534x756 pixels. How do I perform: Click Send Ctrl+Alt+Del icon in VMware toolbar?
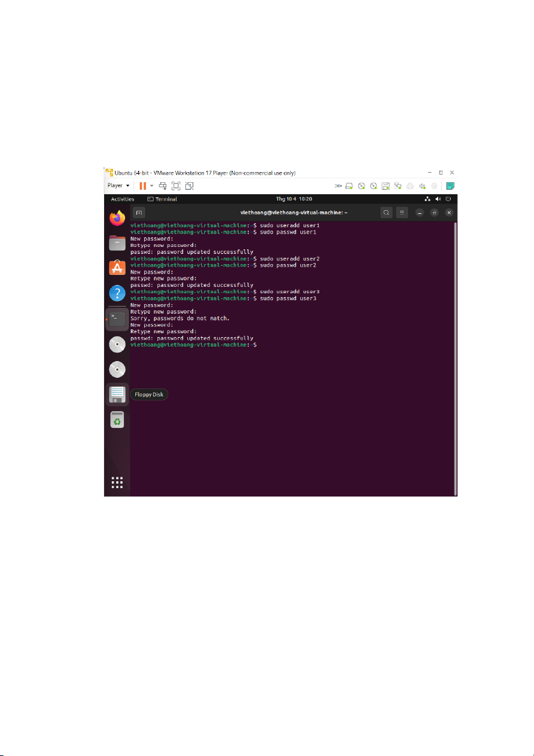(163, 185)
